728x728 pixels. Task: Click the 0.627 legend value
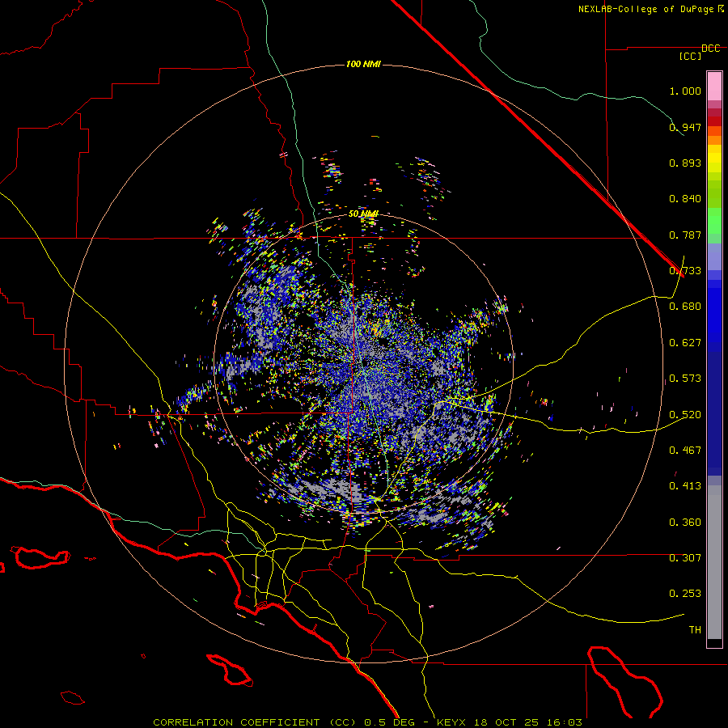point(685,343)
